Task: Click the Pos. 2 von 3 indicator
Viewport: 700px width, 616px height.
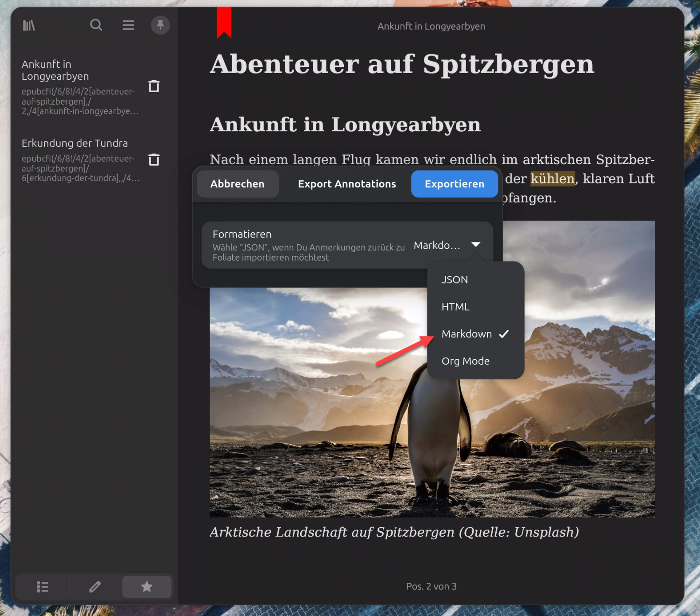Action: 431,586
